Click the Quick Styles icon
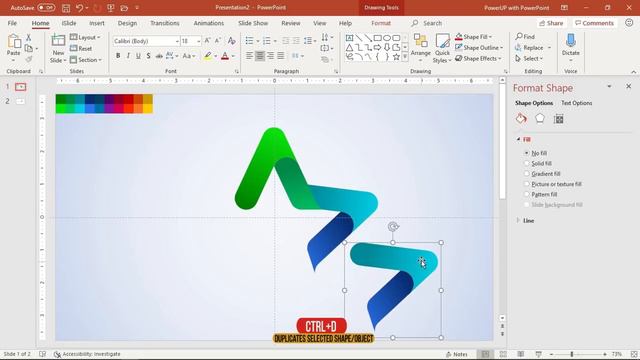Screen dimensions: 640x360 (x=442, y=40)
